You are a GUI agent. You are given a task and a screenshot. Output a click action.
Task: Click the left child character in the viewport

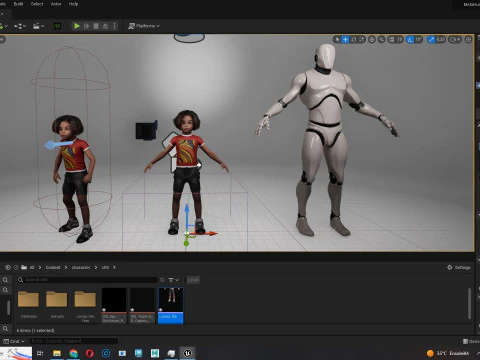(73, 177)
